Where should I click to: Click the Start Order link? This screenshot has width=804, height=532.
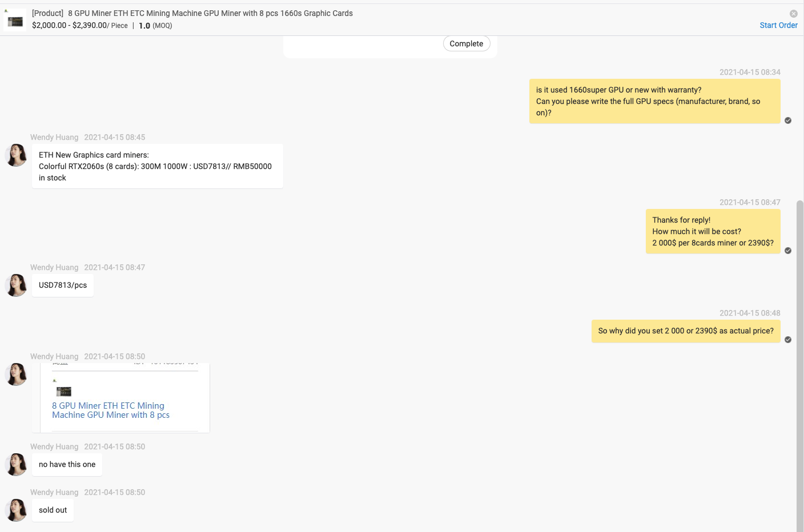[778, 25]
